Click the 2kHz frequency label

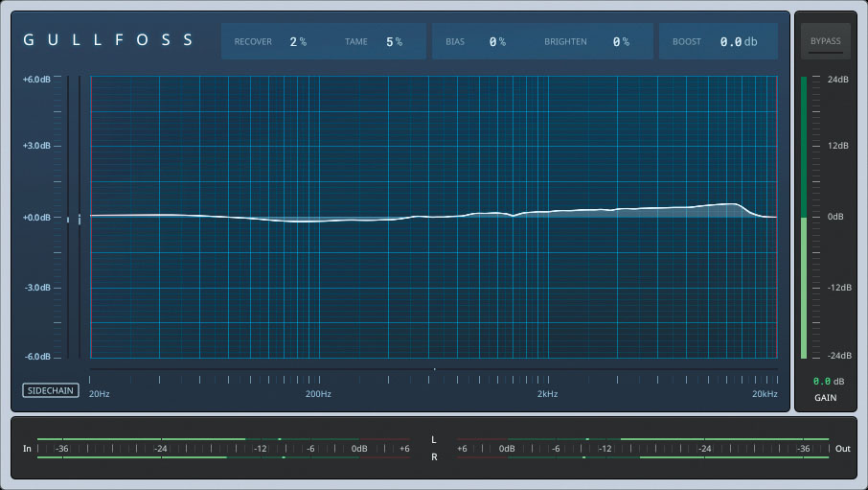pos(547,394)
